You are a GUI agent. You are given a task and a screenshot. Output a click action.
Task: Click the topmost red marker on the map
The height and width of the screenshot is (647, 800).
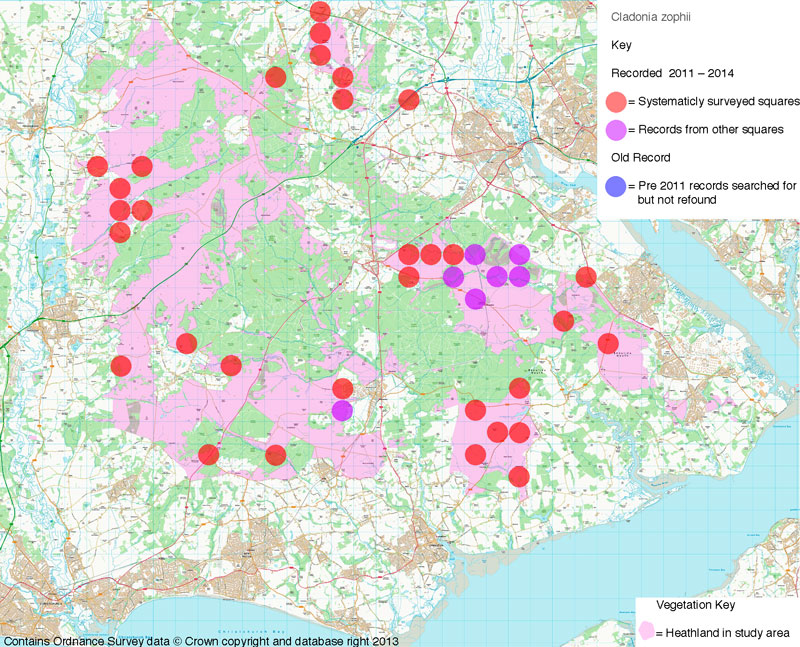320,12
